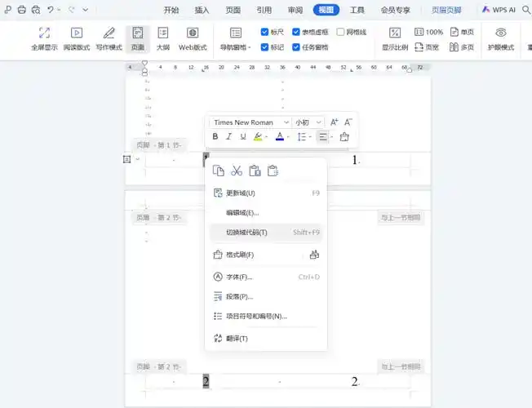532x408 pixels.
Task: Open reading layout (阅读版式) view
Action: coord(77,38)
